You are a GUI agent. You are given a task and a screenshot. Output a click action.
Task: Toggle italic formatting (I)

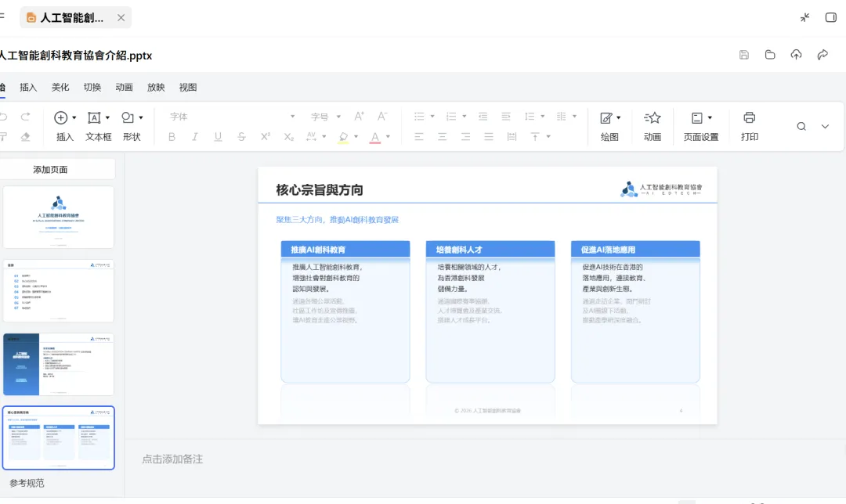[195, 137]
